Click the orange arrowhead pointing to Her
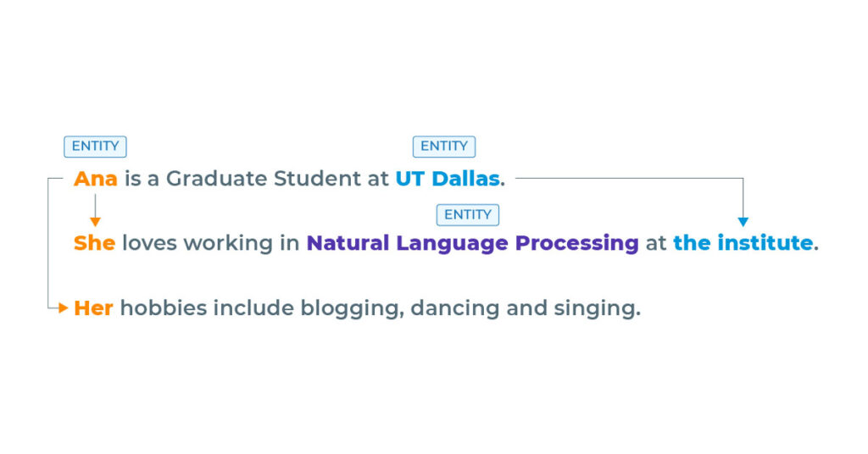This screenshot has height=454, width=868. pos(63,308)
